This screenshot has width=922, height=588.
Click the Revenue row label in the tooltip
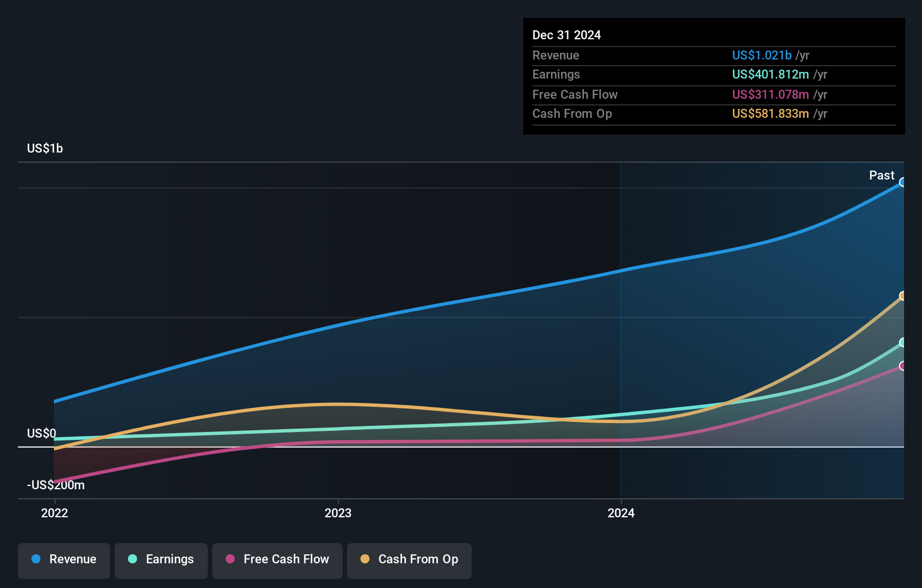click(556, 55)
